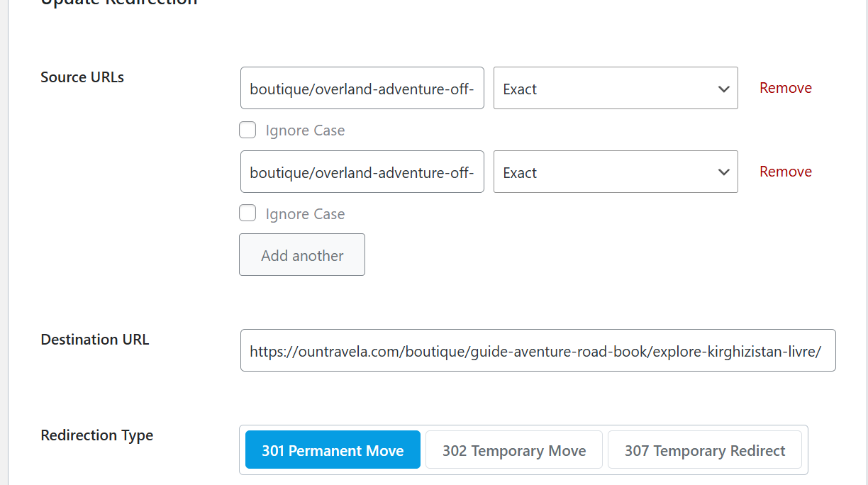Select 301 Permanent Move redirection type
868x485 pixels.
tap(333, 450)
